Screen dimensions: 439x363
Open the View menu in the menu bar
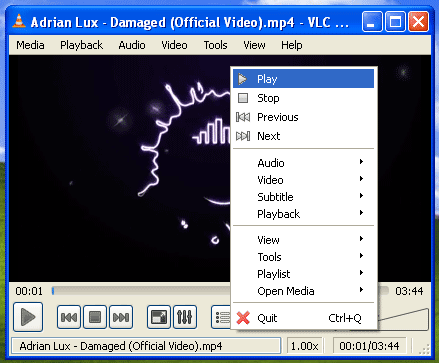tap(254, 45)
